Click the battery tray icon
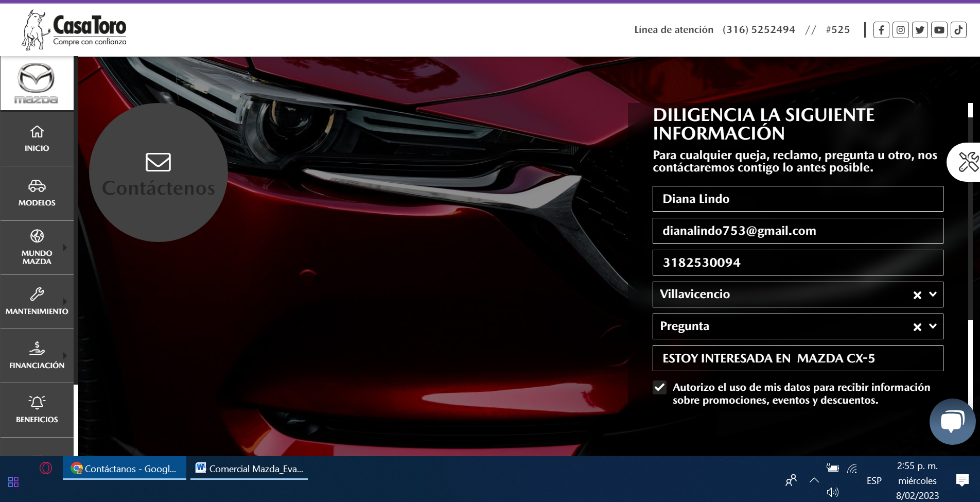 click(832, 468)
